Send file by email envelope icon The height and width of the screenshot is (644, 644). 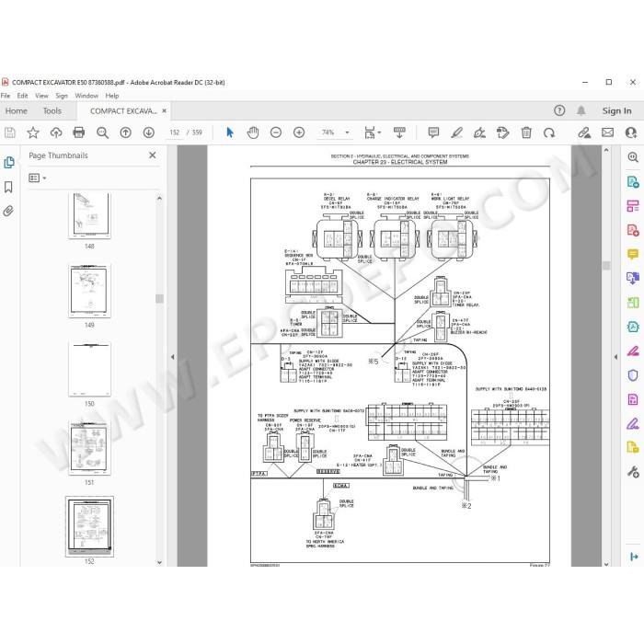[608, 132]
